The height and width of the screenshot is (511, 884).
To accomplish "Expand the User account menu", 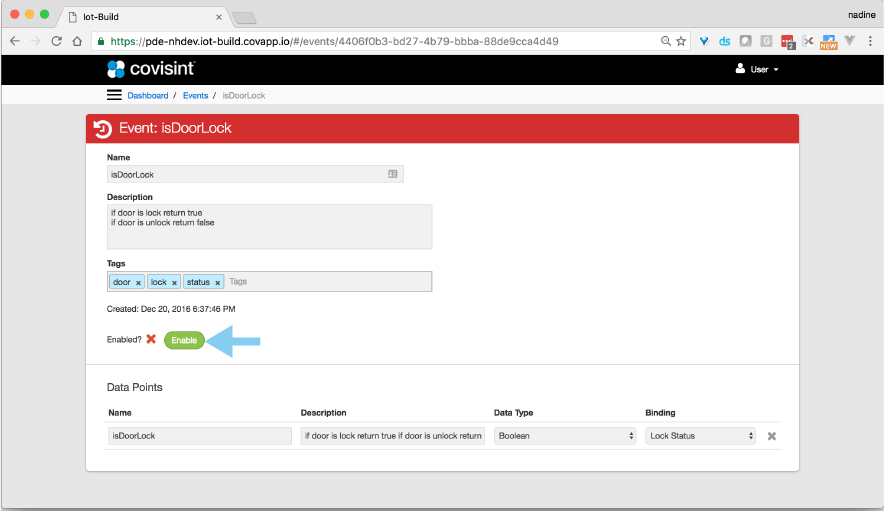I will coord(757,69).
